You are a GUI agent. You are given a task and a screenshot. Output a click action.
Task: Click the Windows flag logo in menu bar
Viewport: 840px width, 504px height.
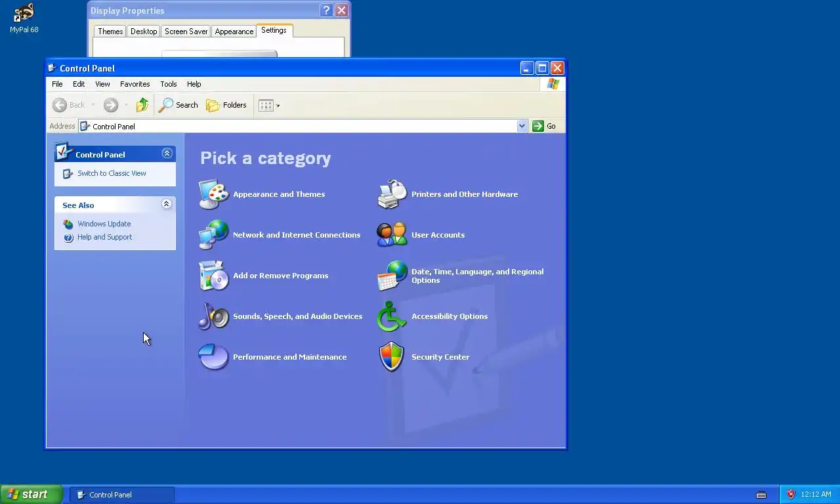coord(553,84)
